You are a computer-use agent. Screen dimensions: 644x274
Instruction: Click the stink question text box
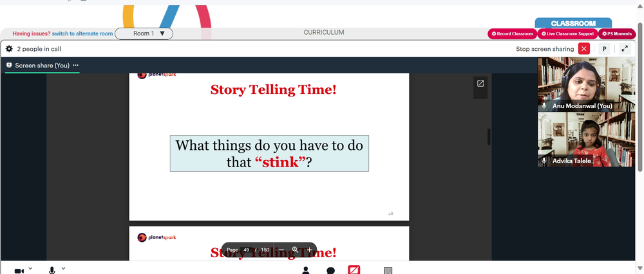(x=269, y=154)
